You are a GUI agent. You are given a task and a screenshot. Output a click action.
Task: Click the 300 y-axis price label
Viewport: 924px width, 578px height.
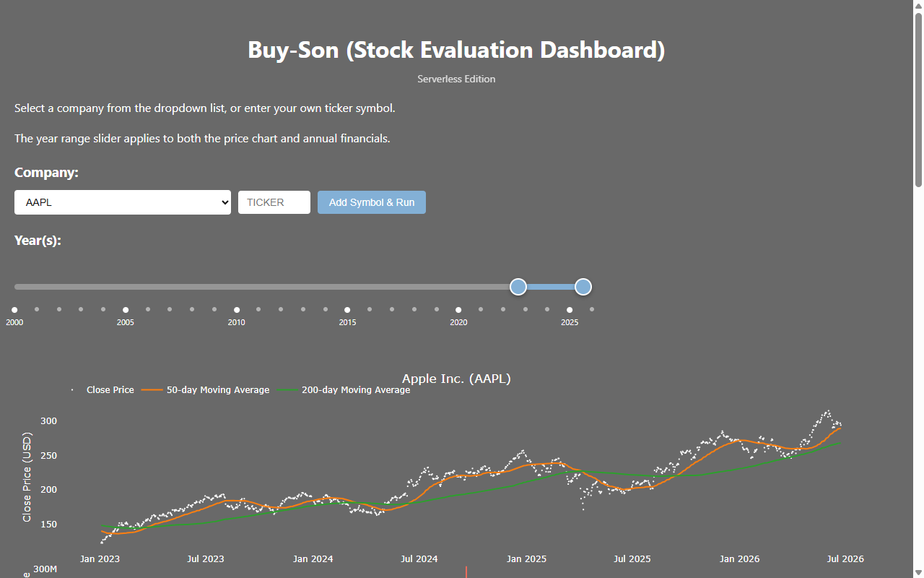click(x=49, y=420)
